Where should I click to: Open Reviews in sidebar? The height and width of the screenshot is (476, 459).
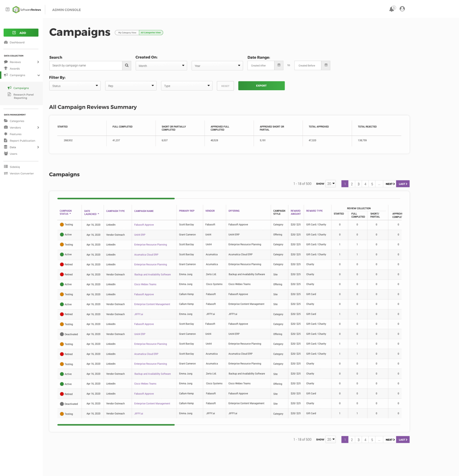tap(15, 62)
